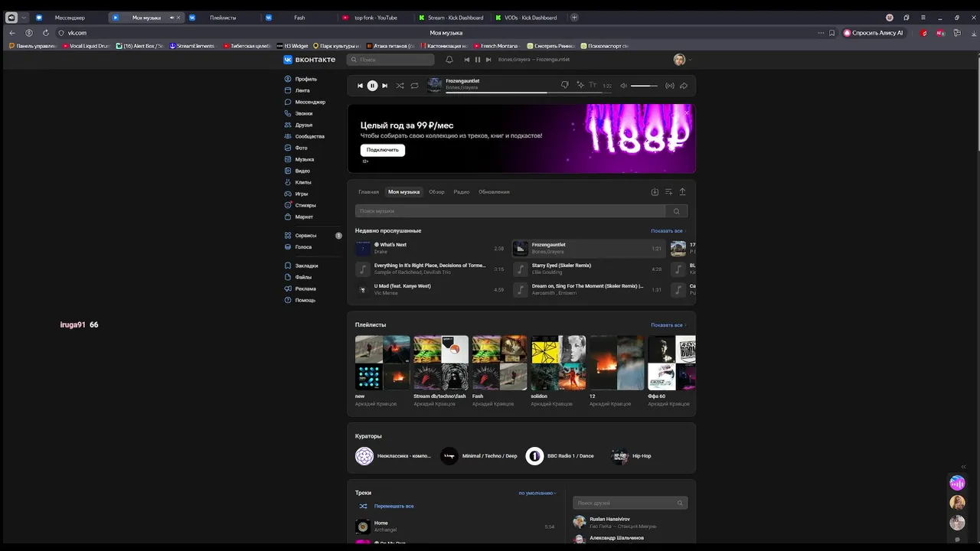The image size is (980, 551).
Task: Open the Hip-Hop curator
Action: pos(632,456)
